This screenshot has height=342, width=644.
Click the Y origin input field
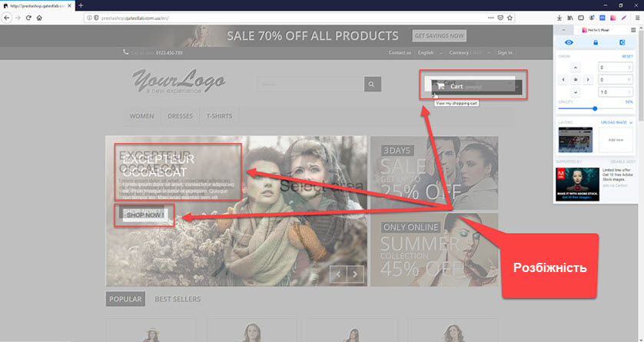[615, 80]
